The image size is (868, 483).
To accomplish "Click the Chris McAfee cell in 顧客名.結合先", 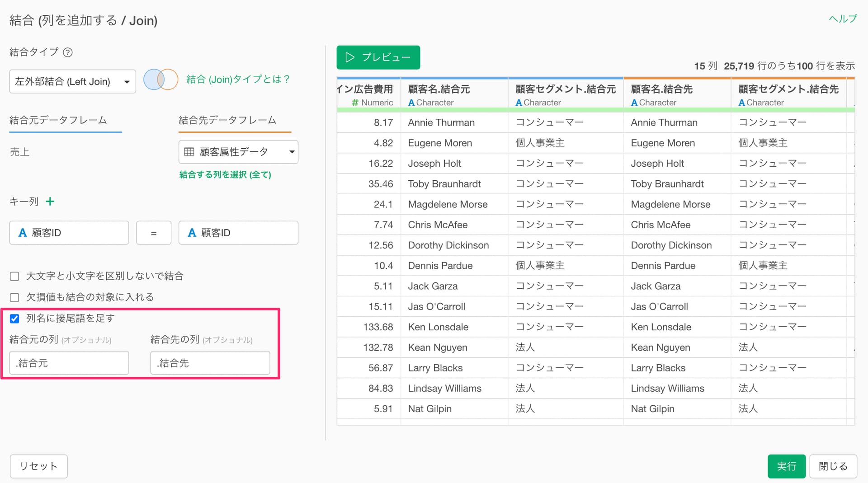I will tap(677, 225).
